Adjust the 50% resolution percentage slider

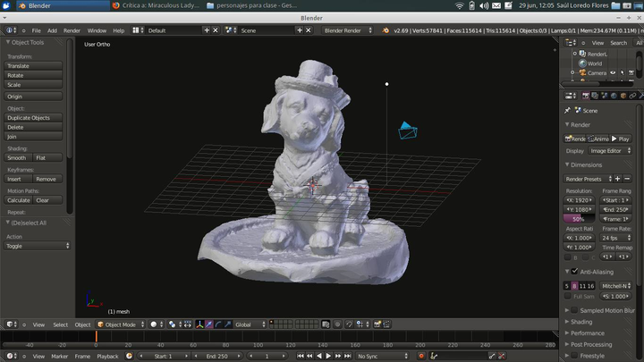(579, 219)
